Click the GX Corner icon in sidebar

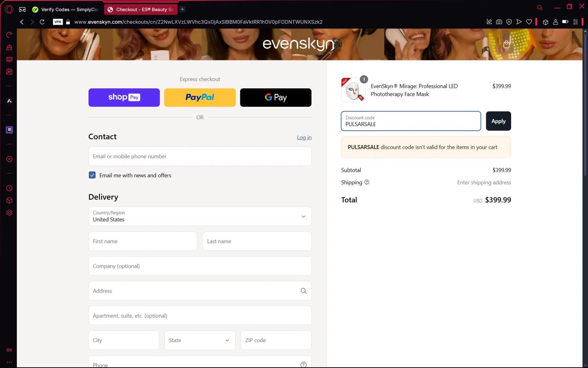pyautogui.click(x=9, y=350)
